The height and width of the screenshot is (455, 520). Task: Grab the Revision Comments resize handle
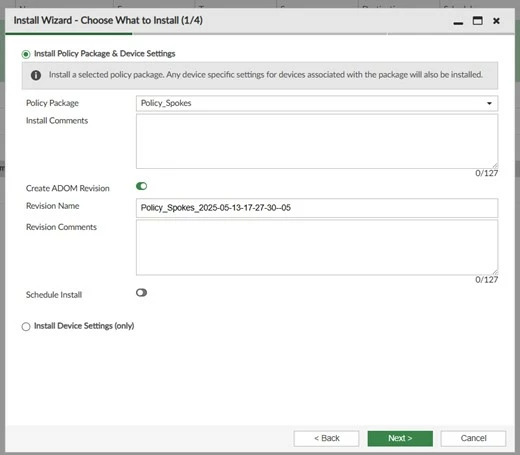(495, 272)
